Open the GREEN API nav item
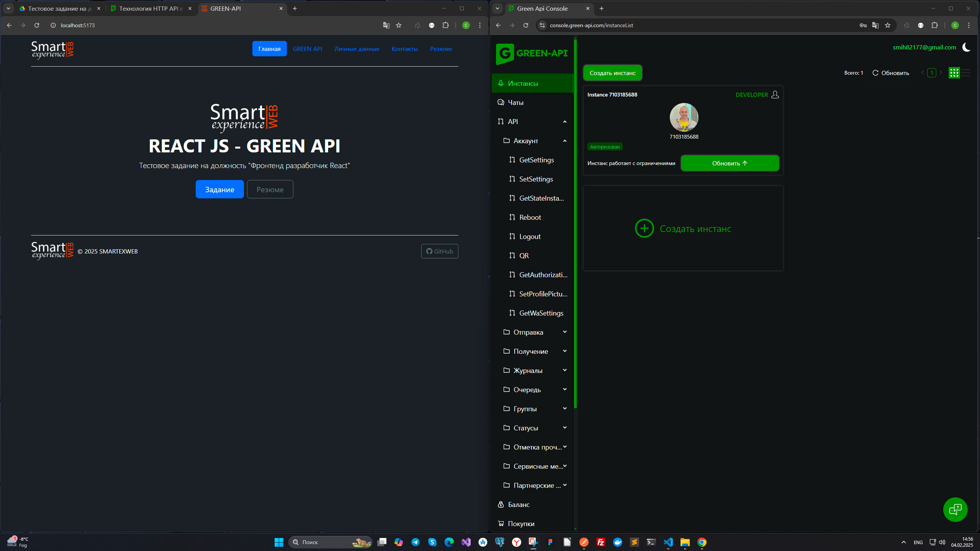Viewport: 980px width, 551px height. 307,49
